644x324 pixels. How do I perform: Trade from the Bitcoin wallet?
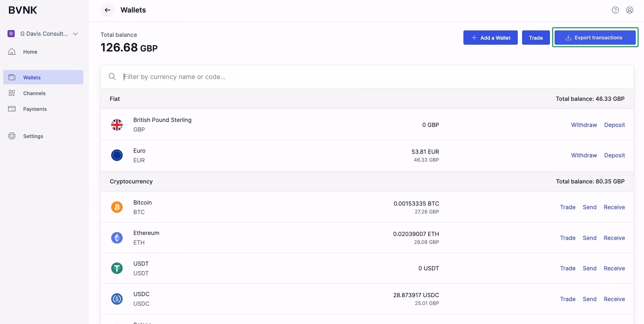[x=568, y=207]
